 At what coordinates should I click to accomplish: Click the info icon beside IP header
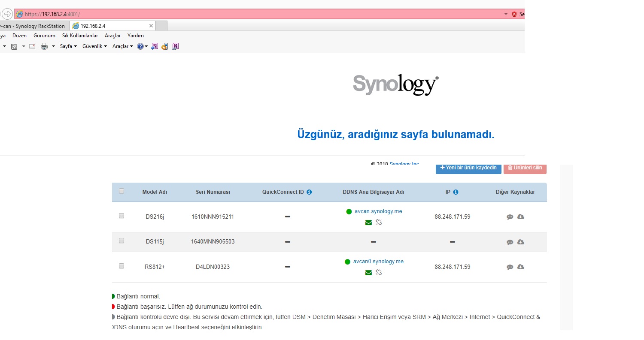click(x=456, y=192)
